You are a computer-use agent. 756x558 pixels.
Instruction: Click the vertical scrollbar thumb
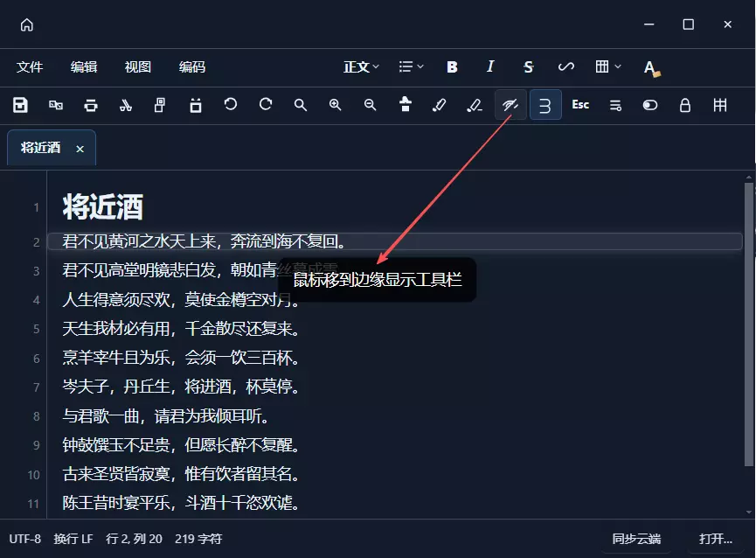click(x=748, y=324)
